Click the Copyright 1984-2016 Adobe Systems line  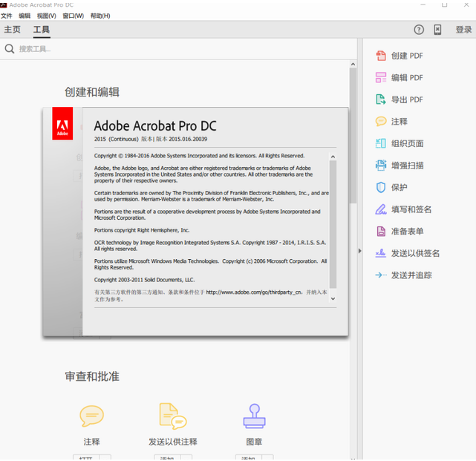(x=199, y=156)
